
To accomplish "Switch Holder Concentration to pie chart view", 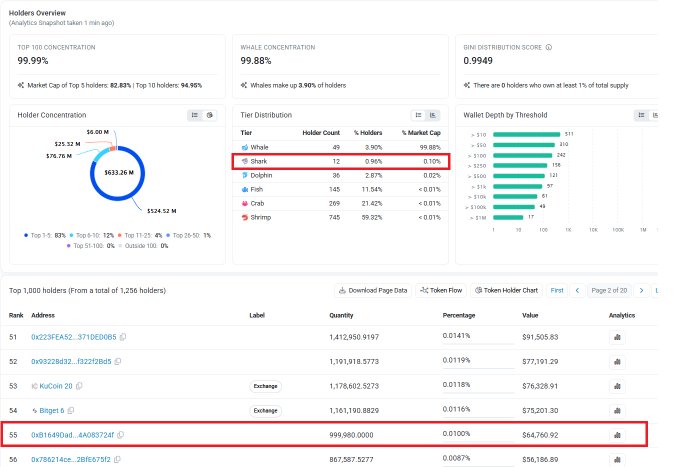I will 209,115.
